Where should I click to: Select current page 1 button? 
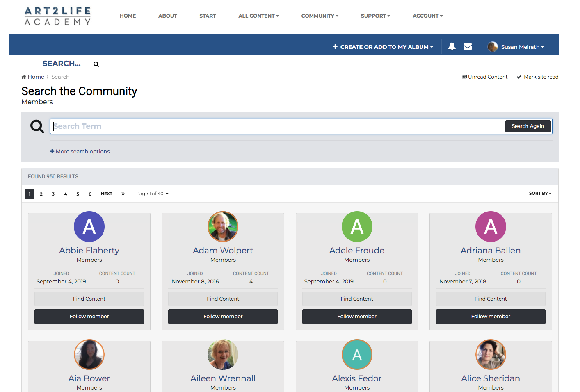point(30,194)
